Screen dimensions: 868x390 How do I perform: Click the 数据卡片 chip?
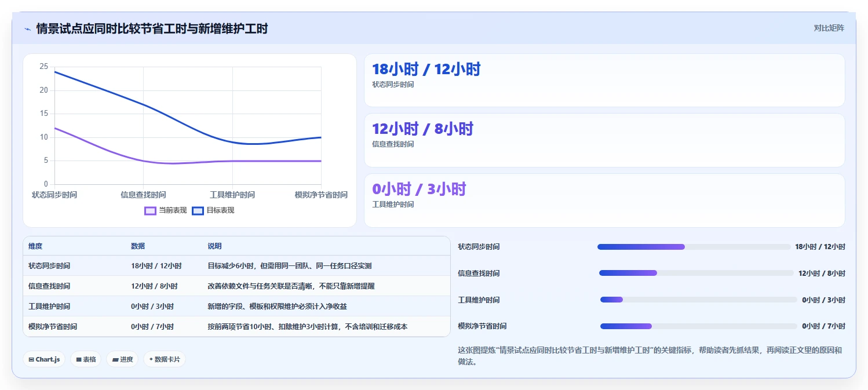165,359
